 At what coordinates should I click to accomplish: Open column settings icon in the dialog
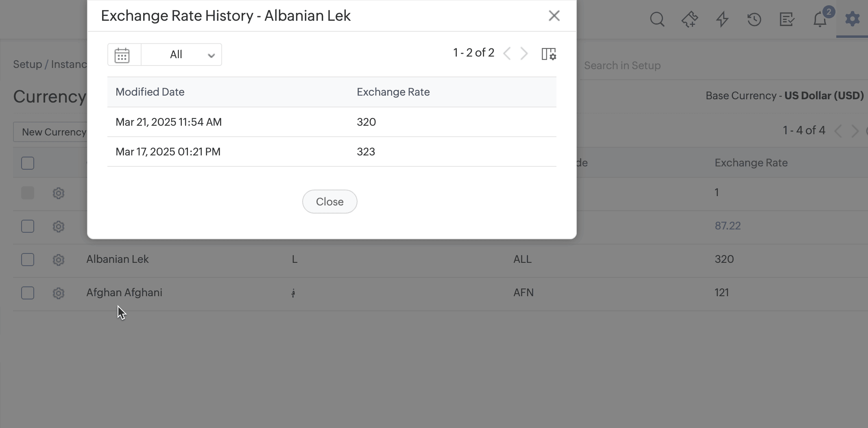[548, 54]
